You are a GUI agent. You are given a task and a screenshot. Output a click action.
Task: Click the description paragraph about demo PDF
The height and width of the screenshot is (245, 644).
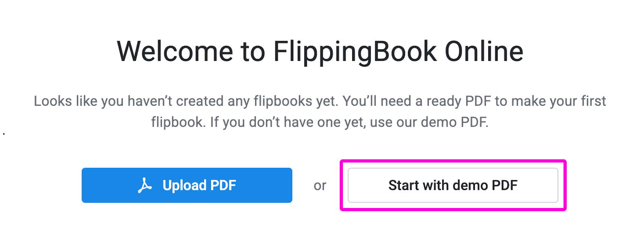point(320,111)
